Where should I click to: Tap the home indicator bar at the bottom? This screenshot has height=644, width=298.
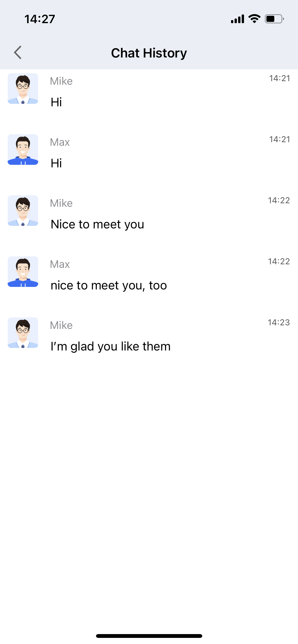149,636
